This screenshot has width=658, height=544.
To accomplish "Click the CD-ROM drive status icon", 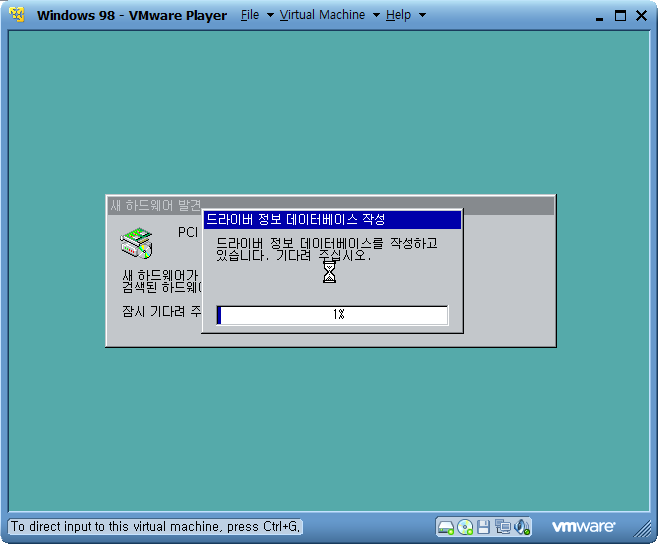I will coord(465,527).
